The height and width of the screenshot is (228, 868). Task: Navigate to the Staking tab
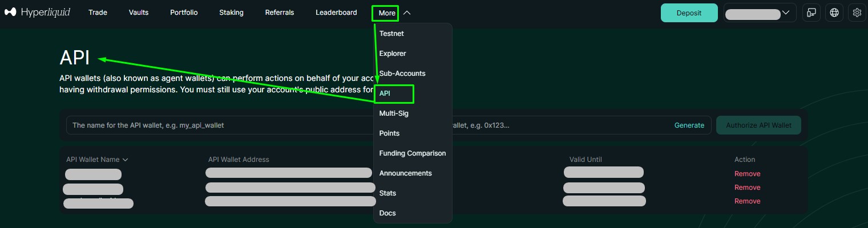pos(231,13)
